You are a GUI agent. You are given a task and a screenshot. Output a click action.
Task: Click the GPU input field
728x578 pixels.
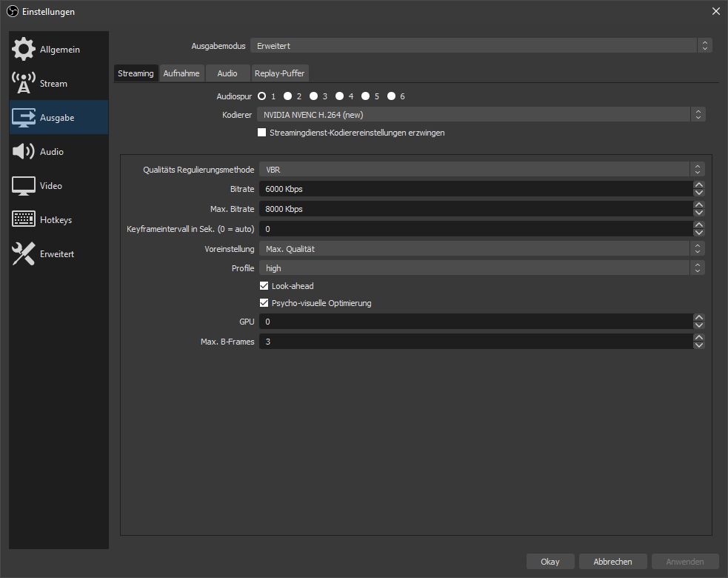coord(476,322)
